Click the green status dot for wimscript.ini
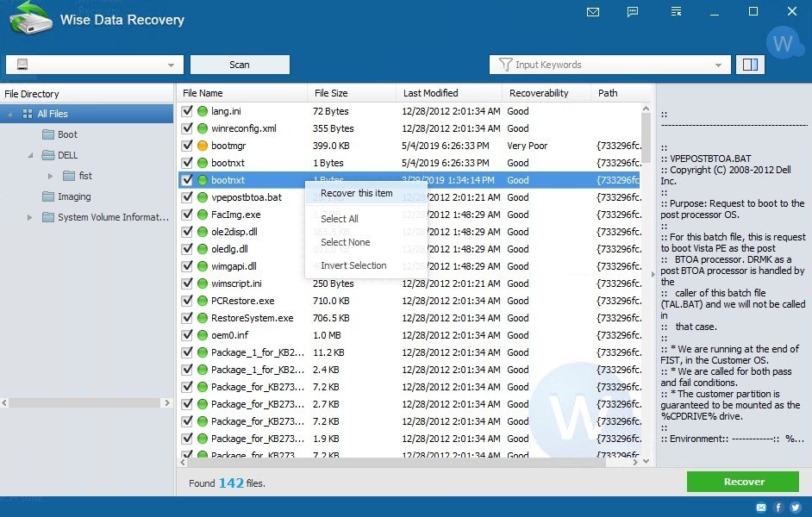The width and height of the screenshot is (812, 517). pos(203,283)
